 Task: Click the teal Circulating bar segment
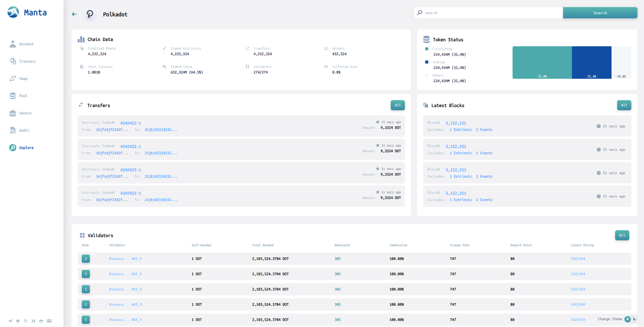coord(542,63)
